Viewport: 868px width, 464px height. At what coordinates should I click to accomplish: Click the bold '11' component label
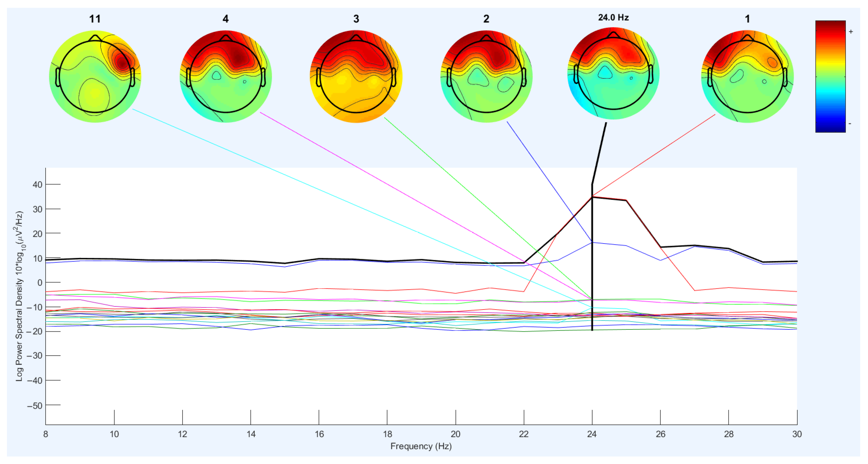(95, 19)
